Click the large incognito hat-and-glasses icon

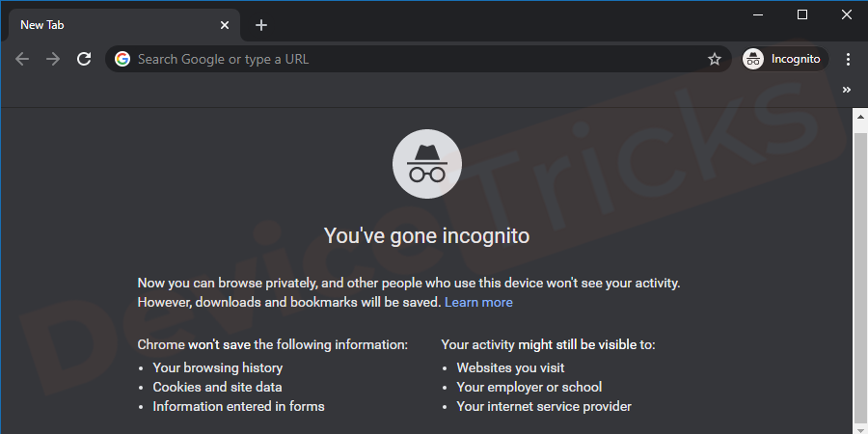[427, 164]
